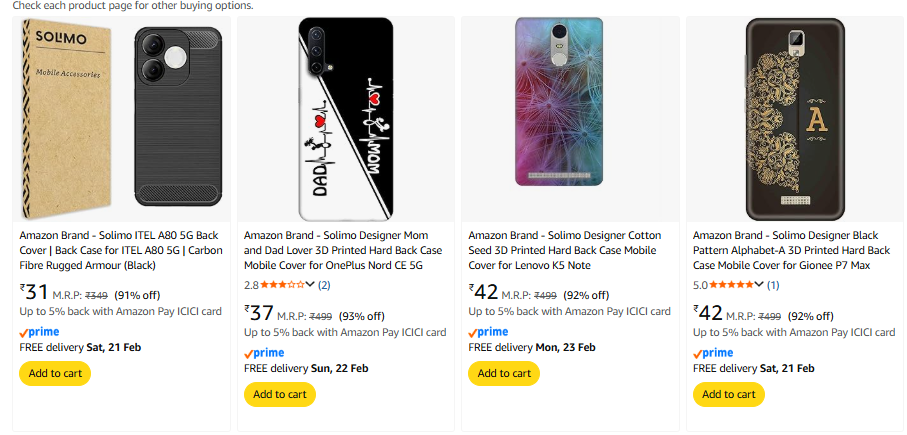The image size is (907, 435).
Task: Click the Prime logo under ITEL A80 cover
Action: coord(39,331)
